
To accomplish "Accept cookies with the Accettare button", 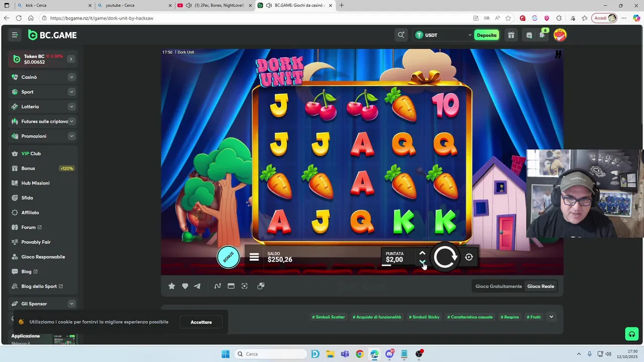I will point(201,322).
